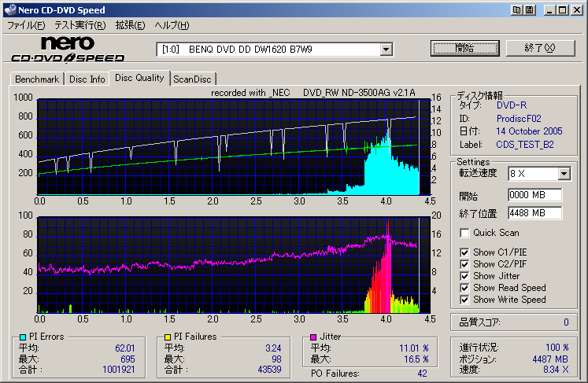Toggle Show Read Speed checkbox

(x=464, y=288)
